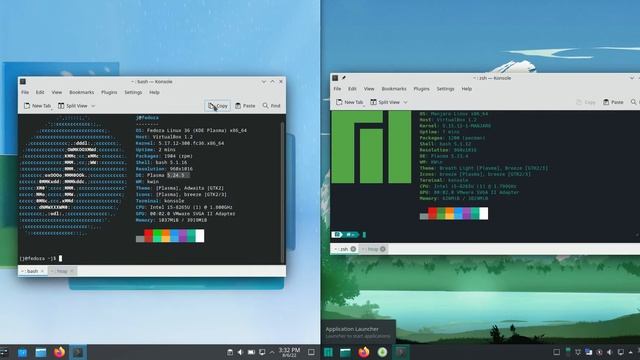Click the green color block in Manjaro neofetch
Viewport: 640px width, 360px height.
tap(441, 213)
